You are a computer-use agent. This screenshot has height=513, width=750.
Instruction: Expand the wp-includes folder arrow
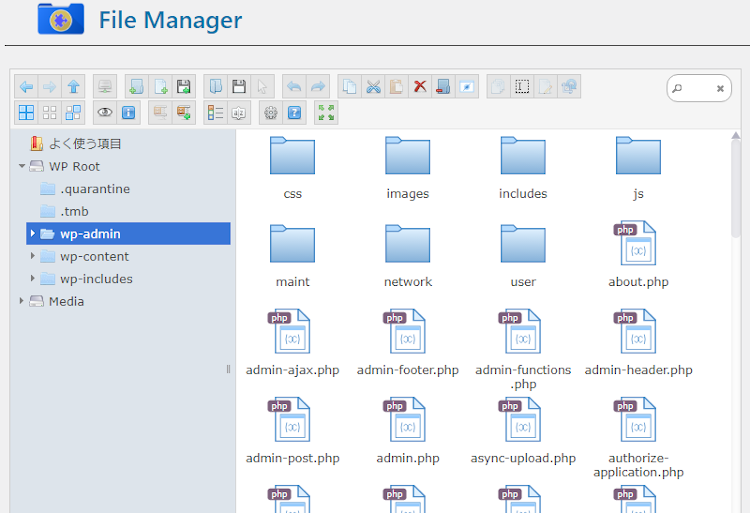pos(33,278)
